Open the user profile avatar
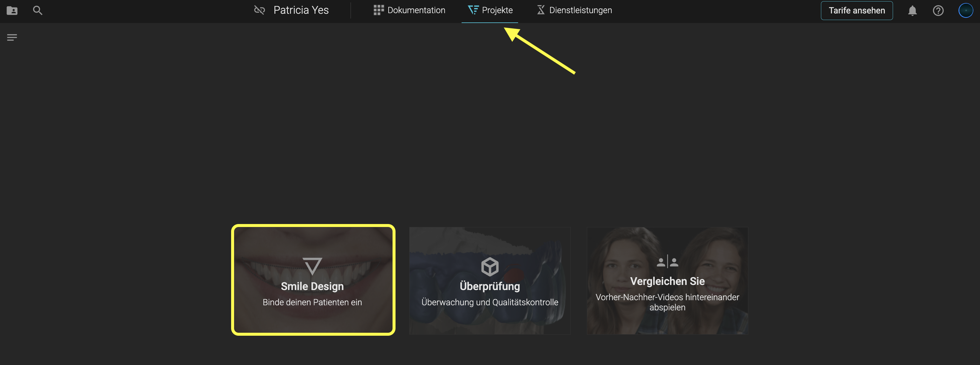 click(x=965, y=11)
